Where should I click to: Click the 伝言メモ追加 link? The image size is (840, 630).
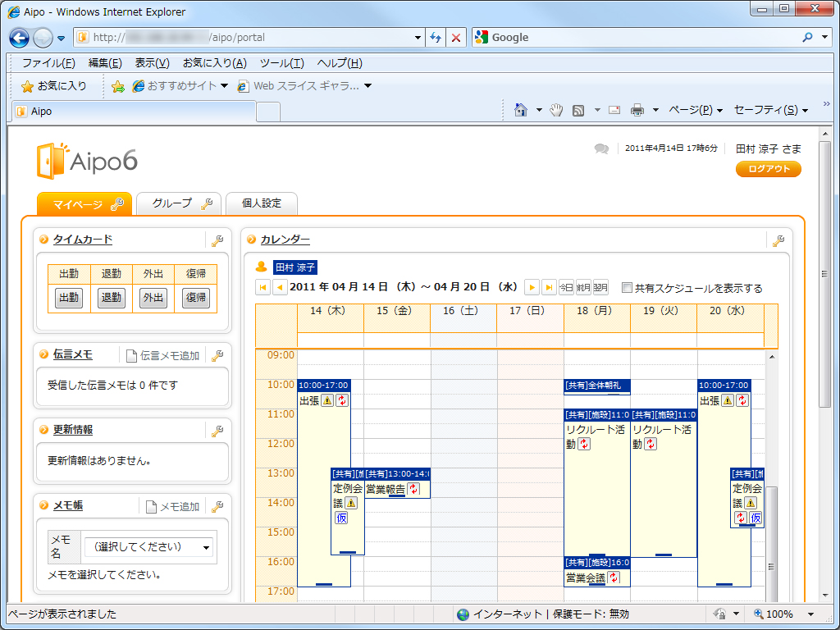[163, 356]
